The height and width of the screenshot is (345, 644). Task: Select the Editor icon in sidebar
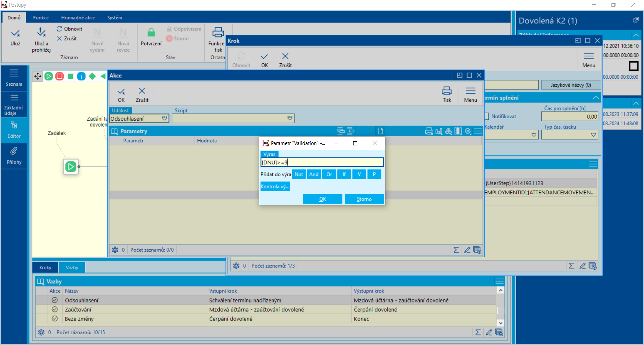[14, 125]
